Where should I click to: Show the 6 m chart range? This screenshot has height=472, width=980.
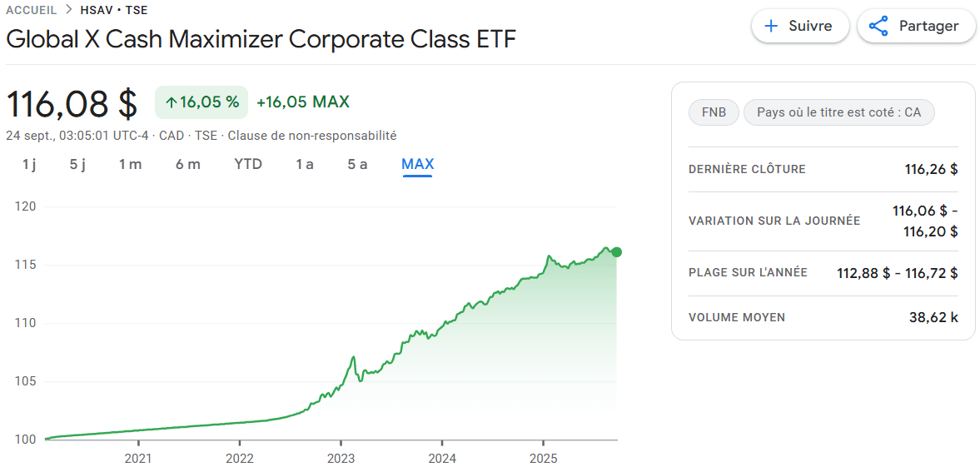tap(187, 164)
